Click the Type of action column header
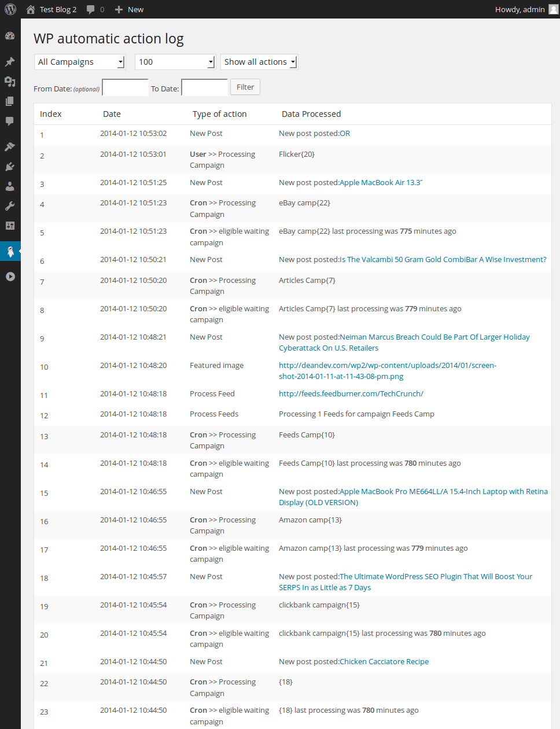The image size is (560, 729). point(220,114)
